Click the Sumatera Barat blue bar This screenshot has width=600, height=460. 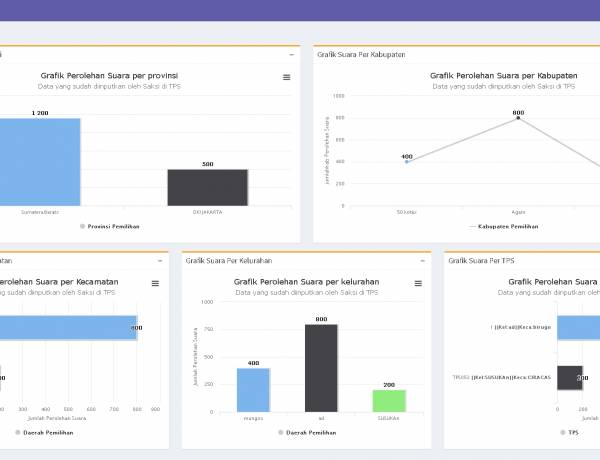pos(40,162)
